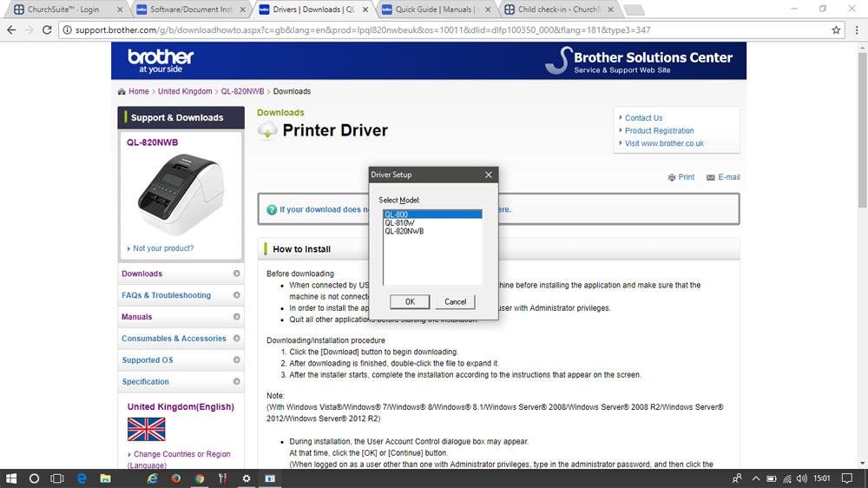Open a new browser tab
The image size is (868, 488).
pos(634,10)
